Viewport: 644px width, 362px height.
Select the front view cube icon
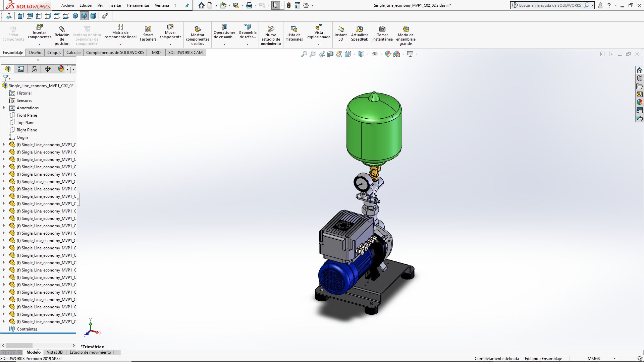21,16
